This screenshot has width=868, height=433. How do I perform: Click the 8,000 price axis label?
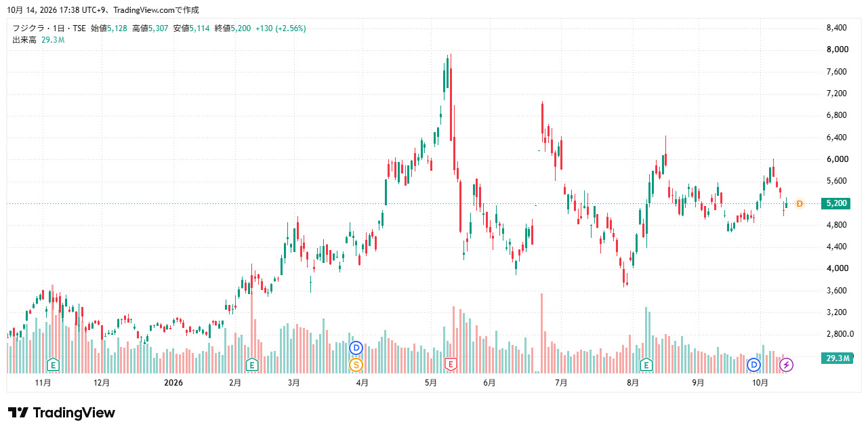pos(837,49)
